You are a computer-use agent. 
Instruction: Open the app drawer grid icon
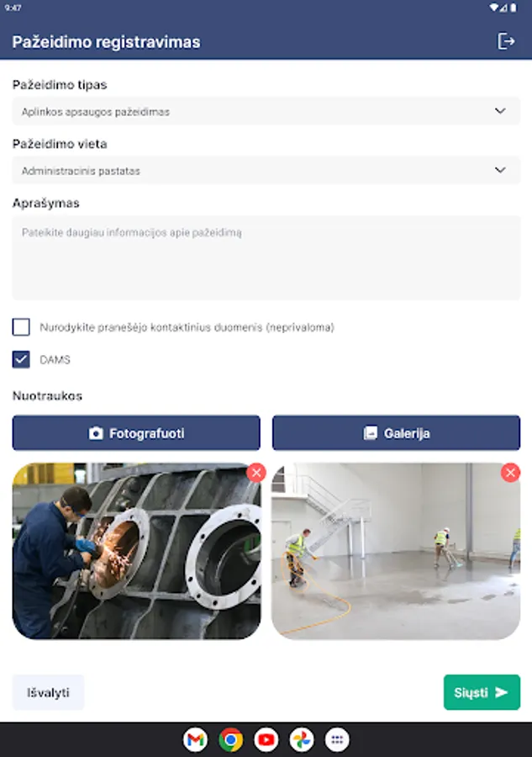[x=337, y=739]
